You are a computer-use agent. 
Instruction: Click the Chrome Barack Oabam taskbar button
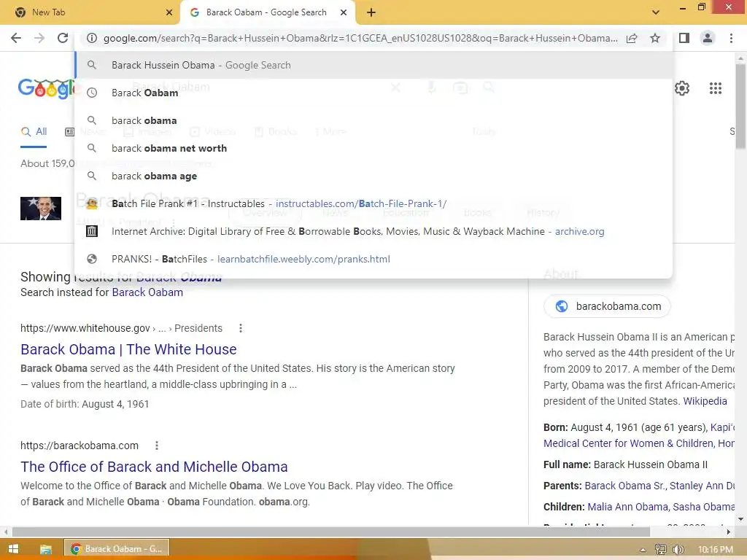[117, 549]
